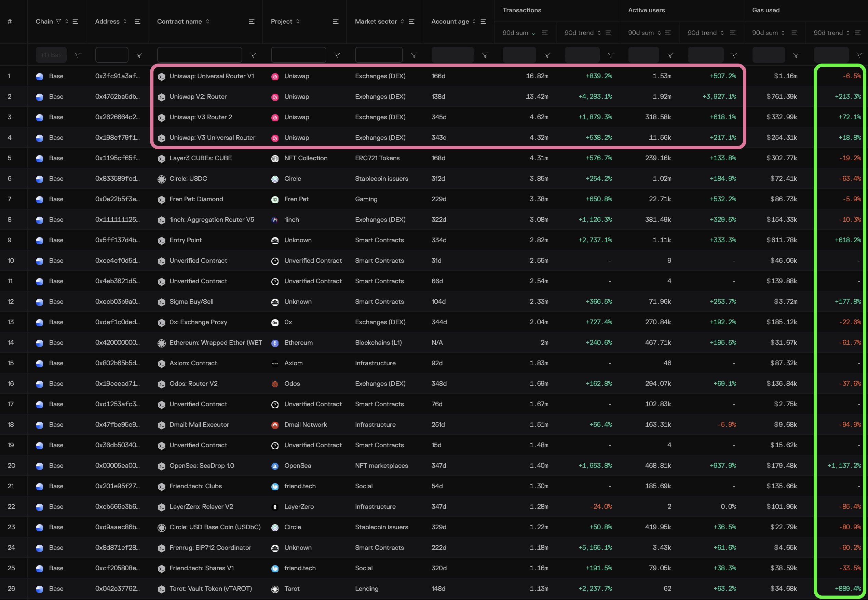Viewport: 868px width, 600px height.
Task: Click funnel beside Transactions 90d trend filter
Action: (610, 55)
